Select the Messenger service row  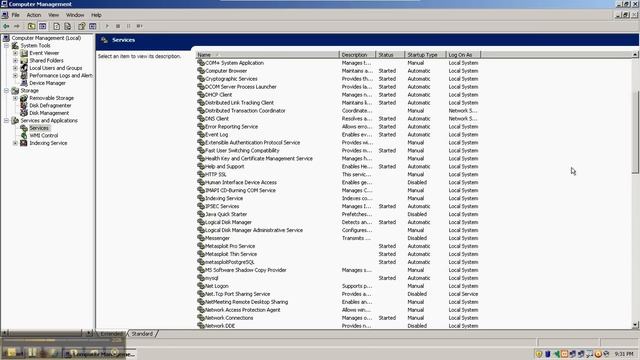click(x=339, y=238)
